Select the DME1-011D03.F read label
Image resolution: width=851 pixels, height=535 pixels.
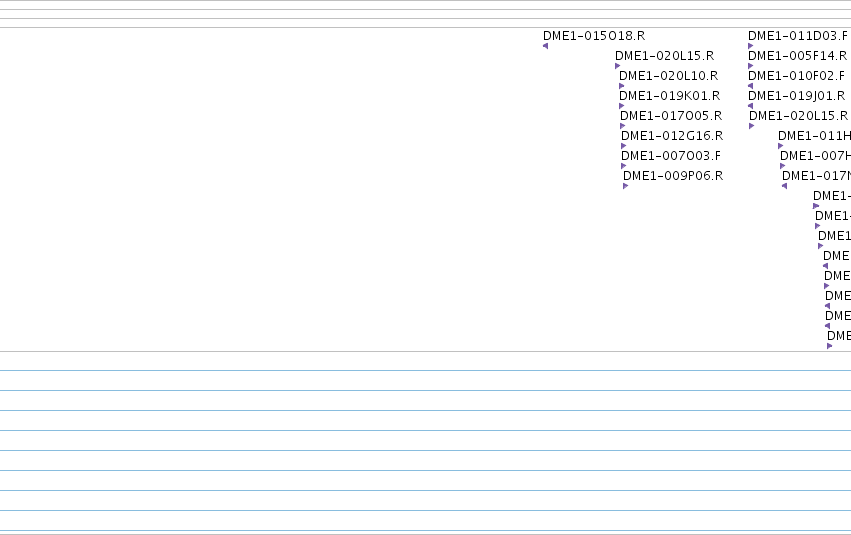point(797,36)
